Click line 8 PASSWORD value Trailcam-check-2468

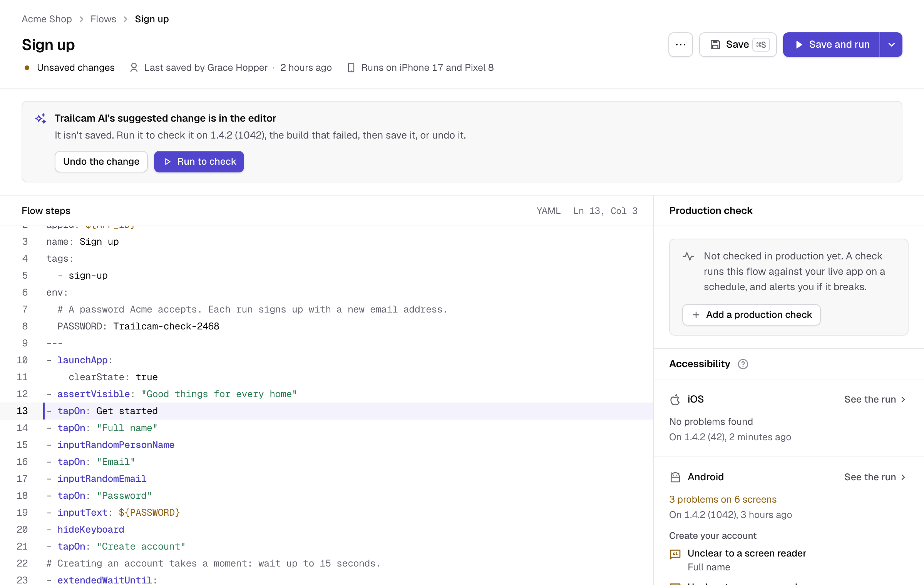tap(166, 326)
